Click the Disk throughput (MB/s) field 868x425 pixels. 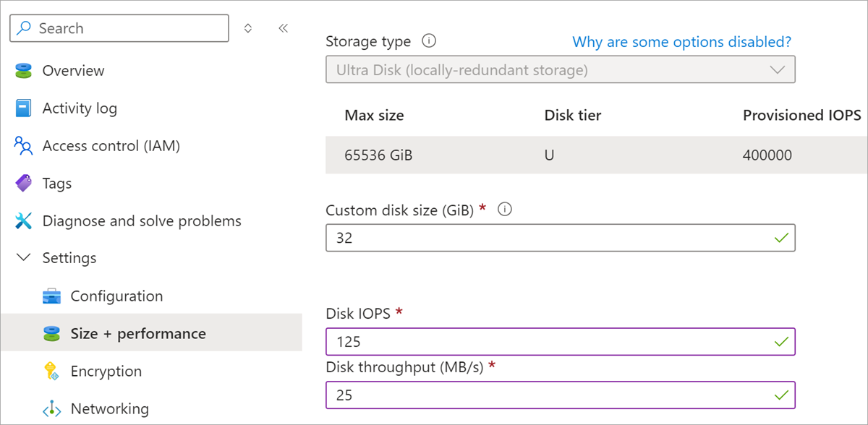(550, 395)
